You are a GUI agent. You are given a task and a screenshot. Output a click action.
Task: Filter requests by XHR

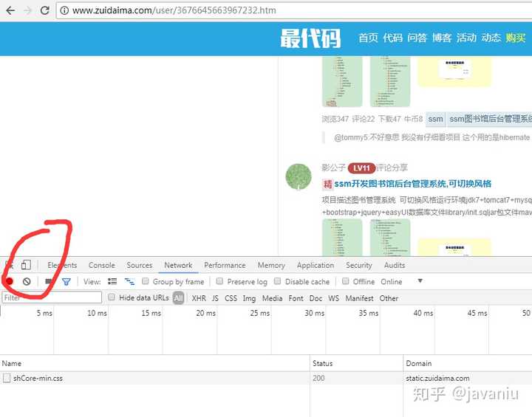click(199, 298)
